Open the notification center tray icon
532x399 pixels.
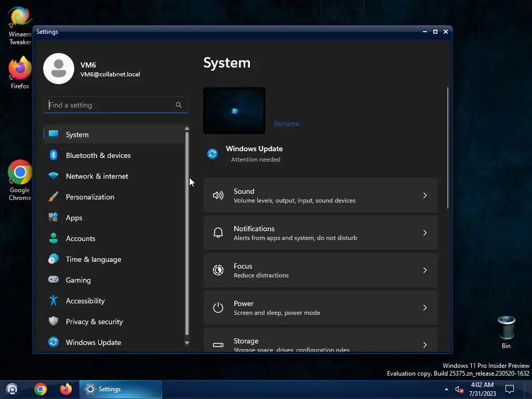[x=509, y=389]
